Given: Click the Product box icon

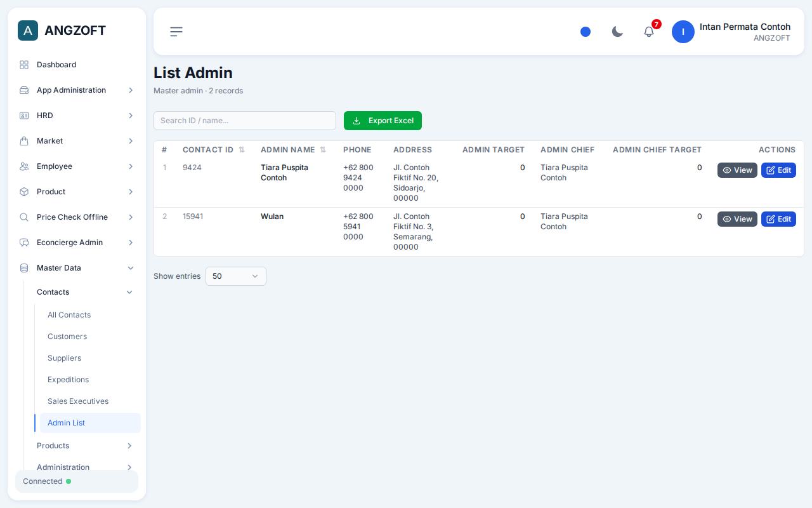Looking at the screenshot, I should click(24, 192).
